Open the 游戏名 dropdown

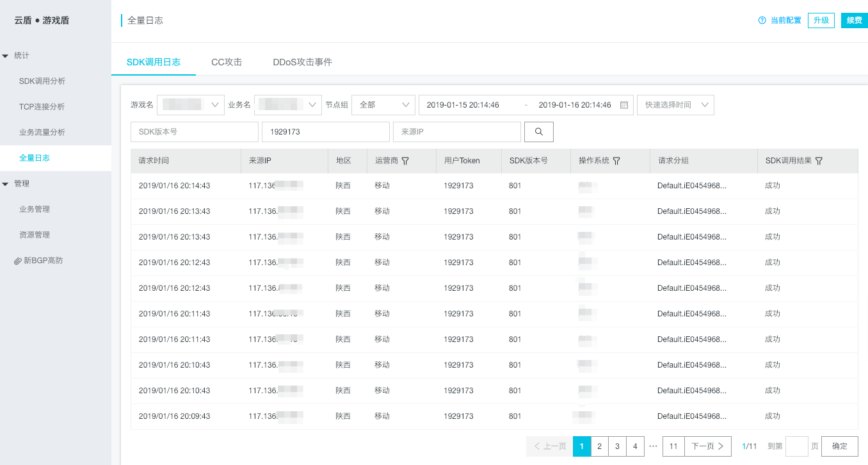pos(191,105)
